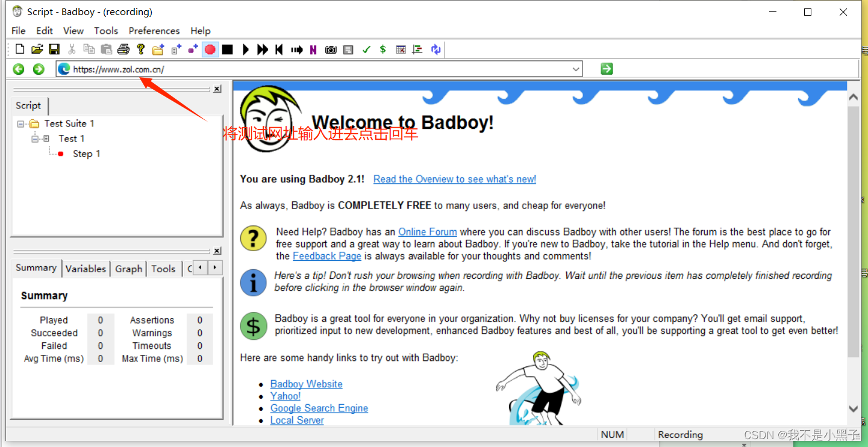
Task: Open the URL history dropdown arrow
Action: click(x=576, y=69)
